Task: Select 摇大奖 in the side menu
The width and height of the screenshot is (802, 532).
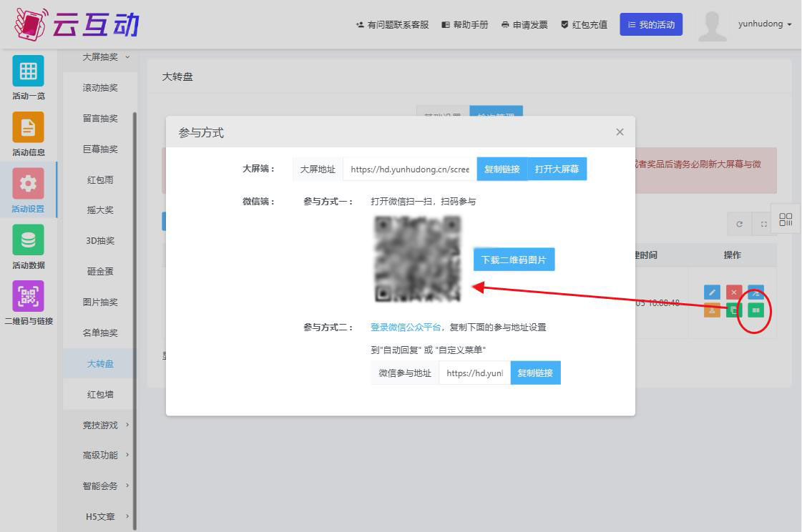Action: click(x=100, y=210)
